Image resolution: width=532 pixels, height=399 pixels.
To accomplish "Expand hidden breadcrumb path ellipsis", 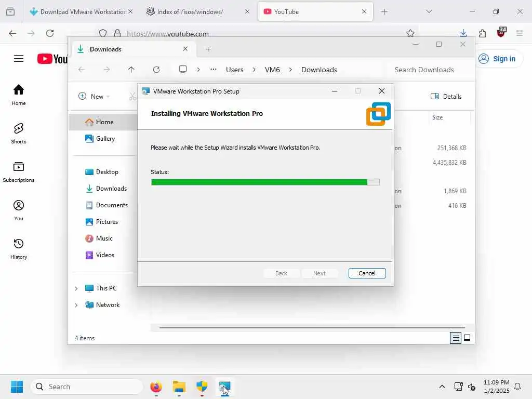I will (x=213, y=70).
